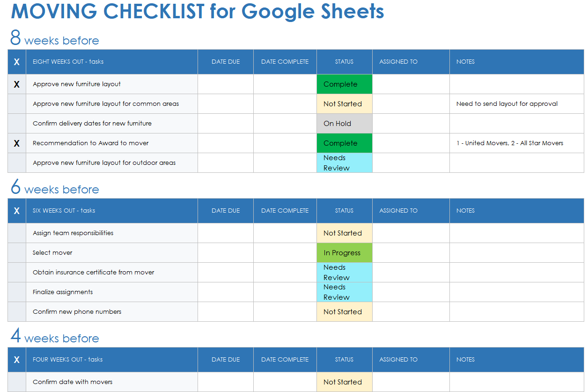Click the FOUR WEEKS OUT - tasks header

(68, 360)
